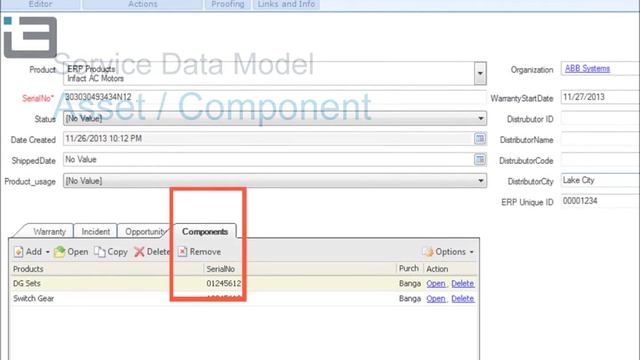640x360 pixels.
Task: Click Banga cell in Switch Gear row
Action: 410,299
